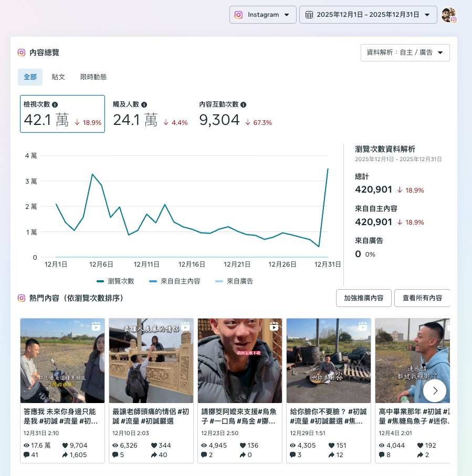Click Instagram logo beside 熱門內容 heading
472x476 pixels.
(22, 298)
